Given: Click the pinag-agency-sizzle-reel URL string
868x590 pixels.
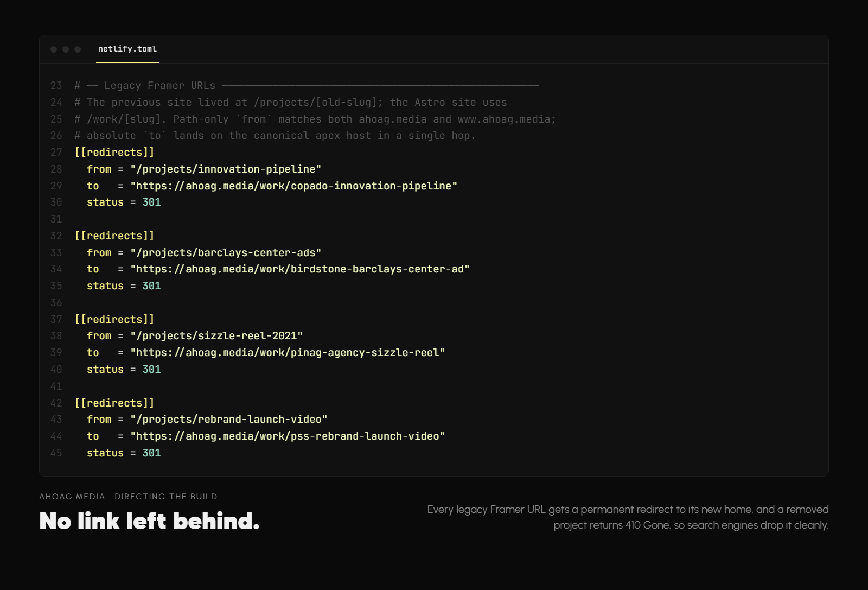Looking at the screenshot, I should tap(288, 353).
